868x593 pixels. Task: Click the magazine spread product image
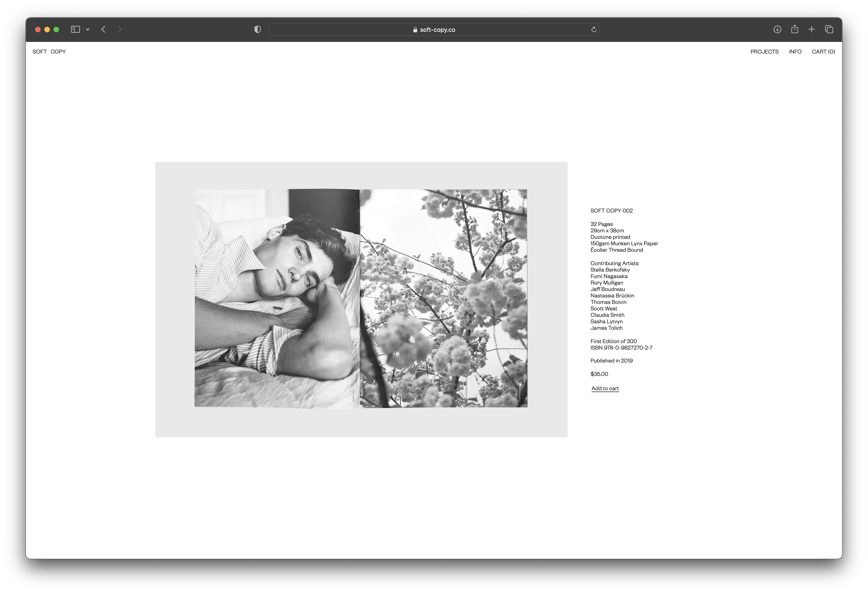click(x=361, y=299)
